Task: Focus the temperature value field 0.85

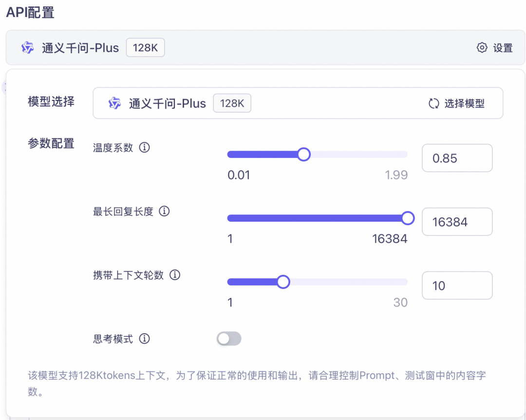Action: pos(457,158)
